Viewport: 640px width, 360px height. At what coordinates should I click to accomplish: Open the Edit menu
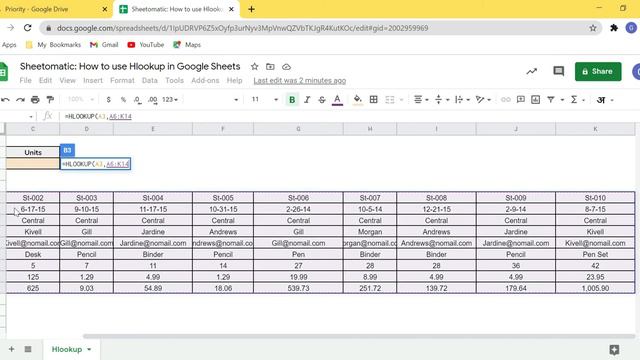45,80
